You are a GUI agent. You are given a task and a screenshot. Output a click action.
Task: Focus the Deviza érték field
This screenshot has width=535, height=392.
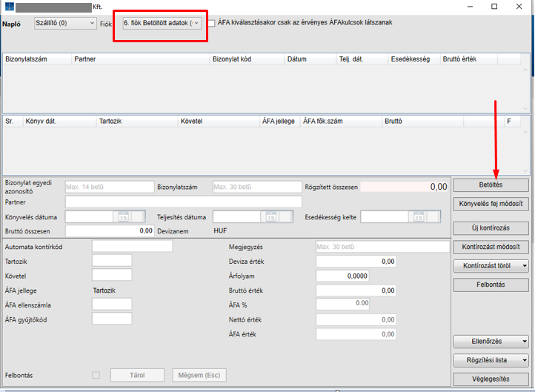click(x=356, y=262)
